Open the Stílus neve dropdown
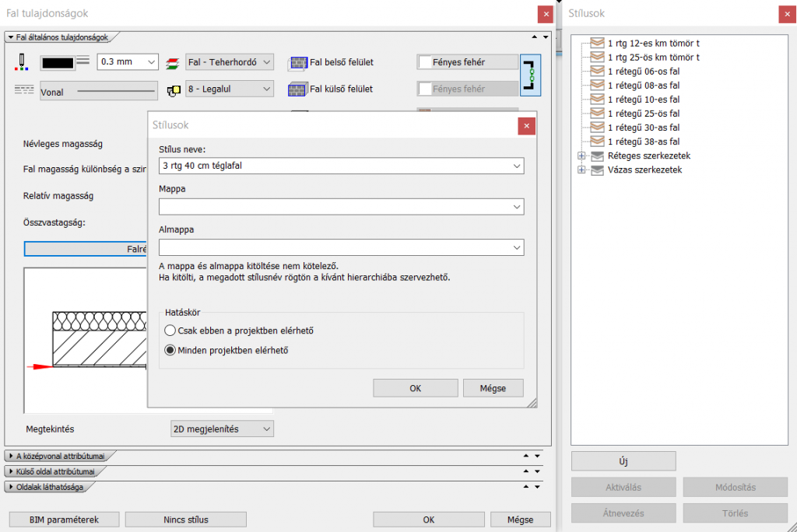Image resolution: width=797 pixels, height=532 pixels. tap(516, 166)
